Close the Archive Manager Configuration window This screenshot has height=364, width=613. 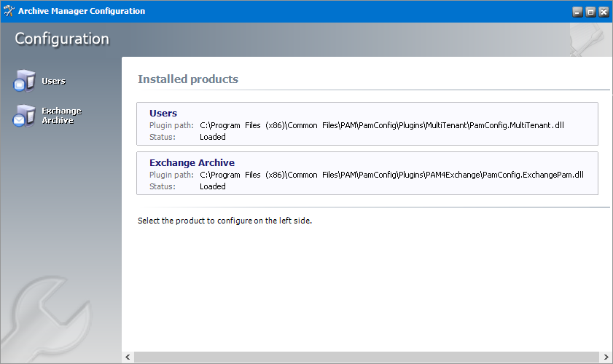(602, 12)
